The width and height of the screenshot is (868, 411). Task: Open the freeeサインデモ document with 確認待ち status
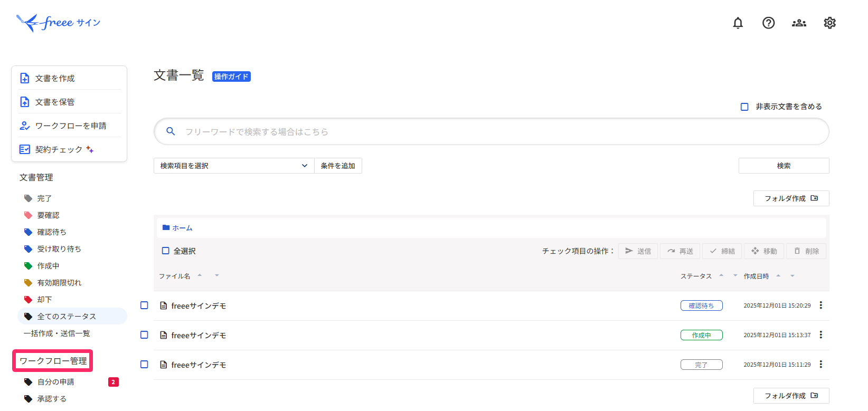click(199, 305)
